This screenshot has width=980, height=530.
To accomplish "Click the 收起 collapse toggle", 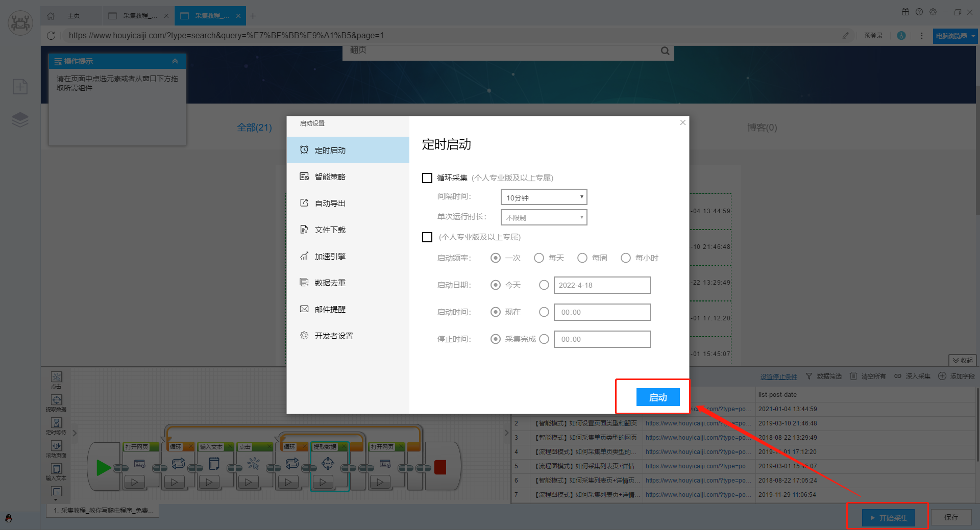I will (x=963, y=360).
